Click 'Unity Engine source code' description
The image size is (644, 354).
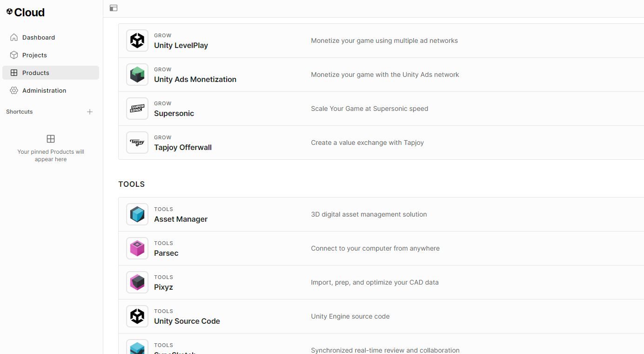[350, 316]
